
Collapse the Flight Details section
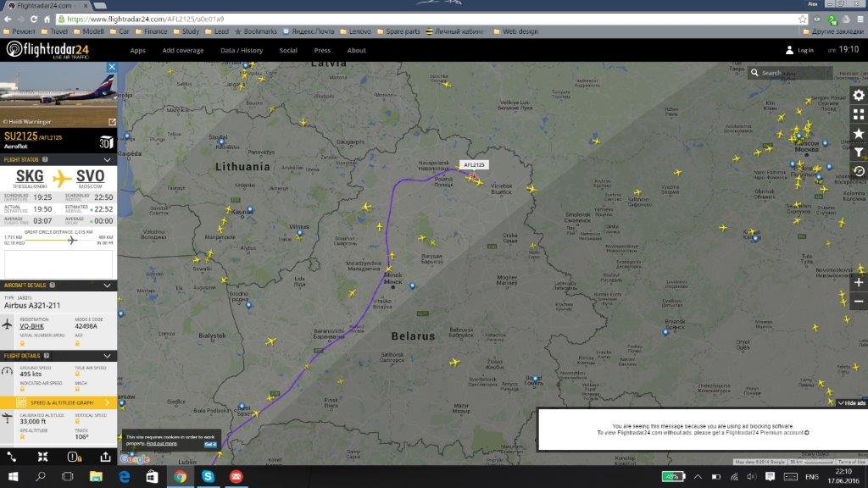point(108,356)
